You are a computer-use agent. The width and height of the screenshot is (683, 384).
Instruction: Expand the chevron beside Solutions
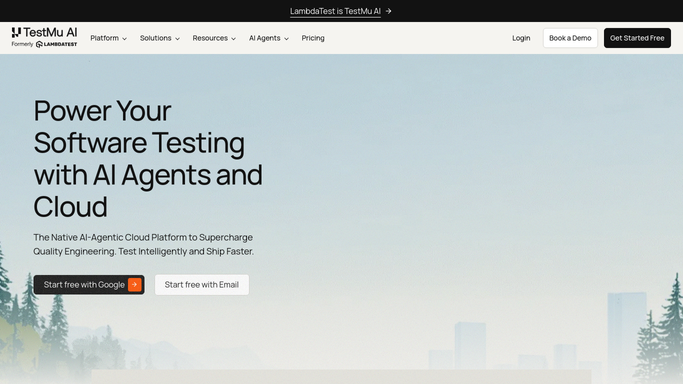(177, 39)
